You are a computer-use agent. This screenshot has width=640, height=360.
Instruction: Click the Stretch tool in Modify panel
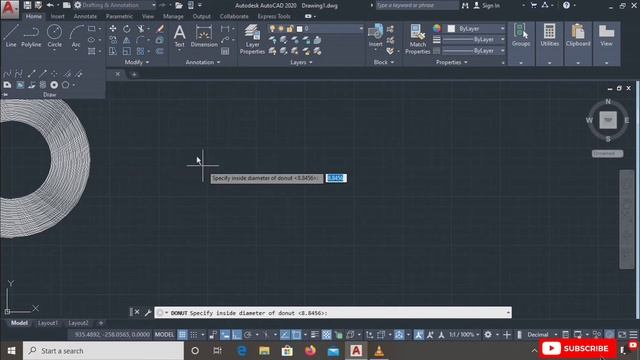[113, 51]
